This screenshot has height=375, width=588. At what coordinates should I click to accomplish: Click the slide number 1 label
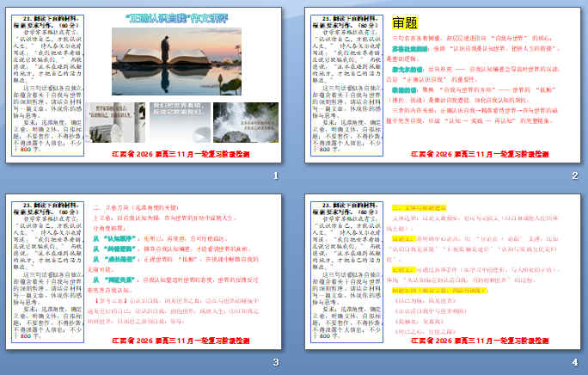pyautogui.click(x=275, y=176)
